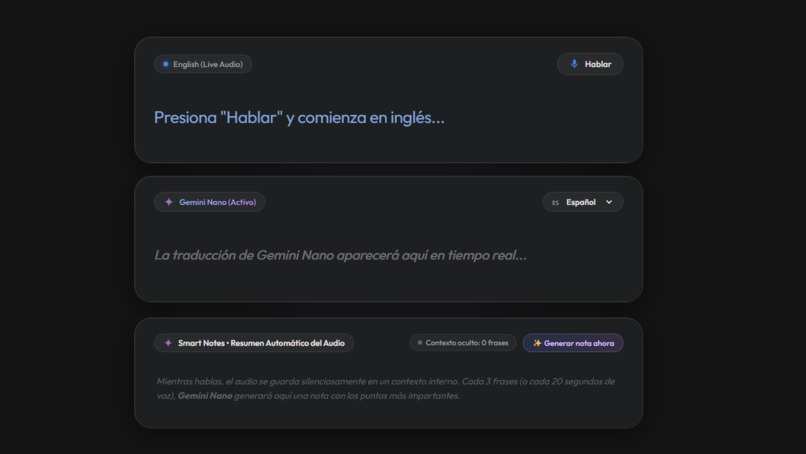Open the Español language dropdown
The image size is (806, 454).
pos(583,202)
